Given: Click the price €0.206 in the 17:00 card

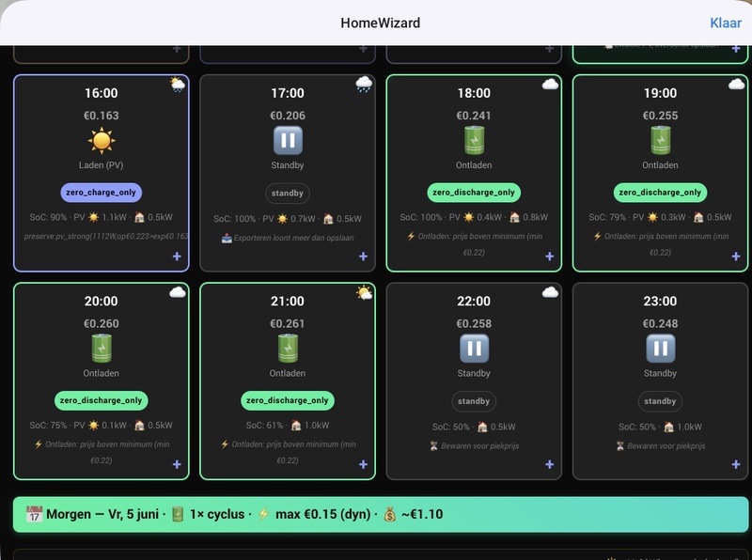Looking at the screenshot, I should coord(288,116).
